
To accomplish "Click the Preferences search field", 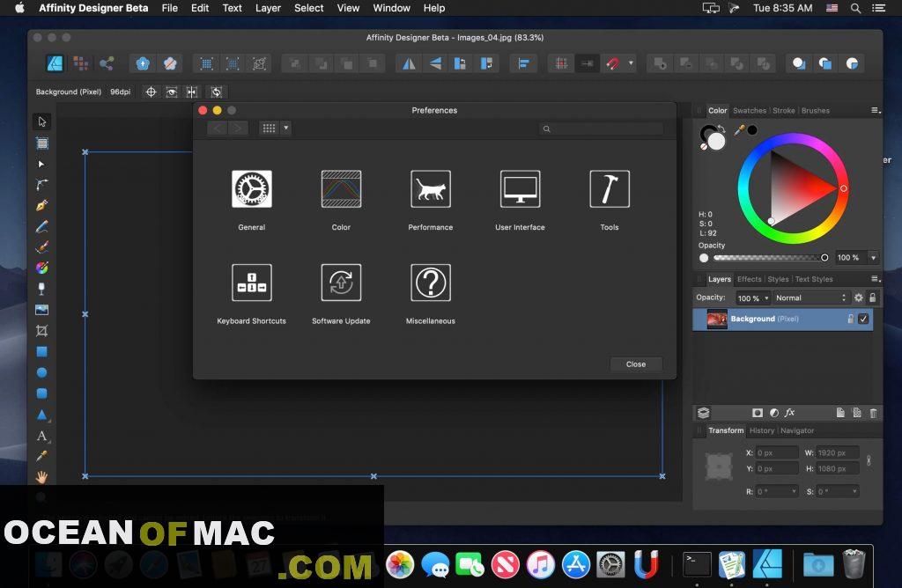I will pyautogui.click(x=601, y=129).
